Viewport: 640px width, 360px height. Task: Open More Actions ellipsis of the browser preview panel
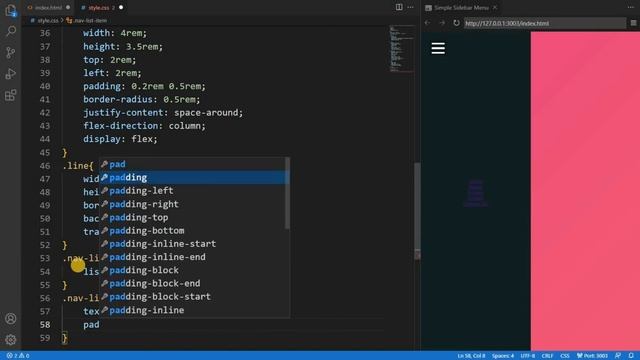tap(631, 7)
